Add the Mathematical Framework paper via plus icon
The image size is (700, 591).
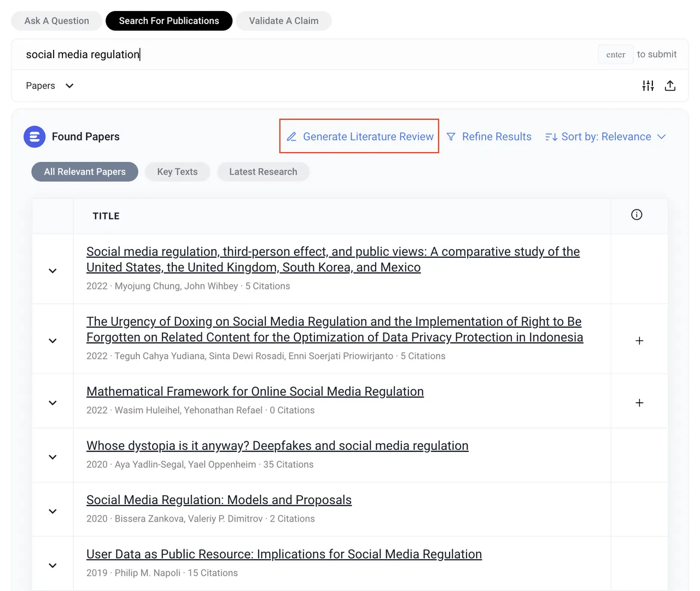tap(639, 403)
